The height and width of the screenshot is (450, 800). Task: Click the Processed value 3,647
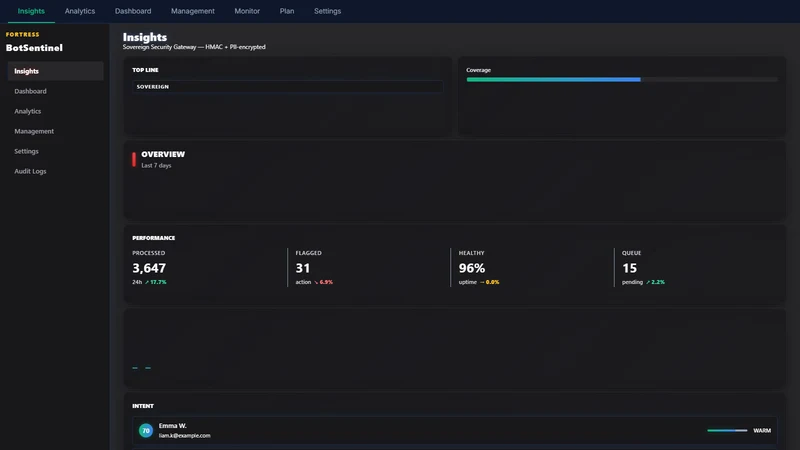coord(149,268)
